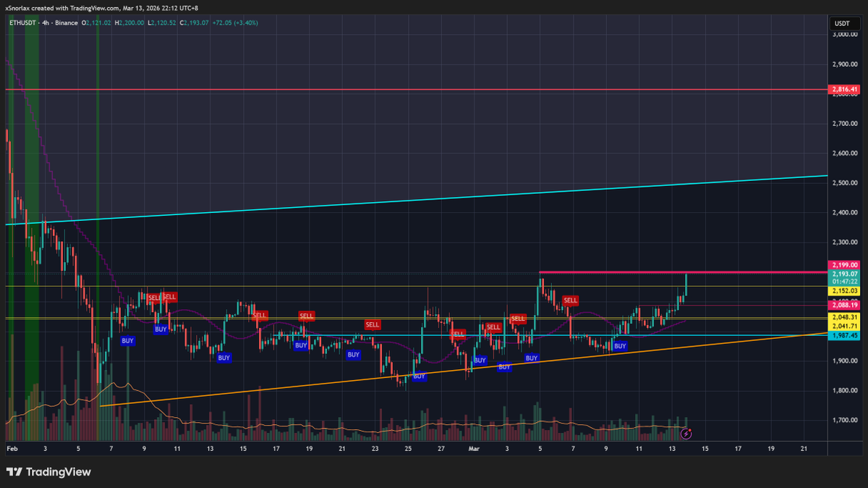The width and height of the screenshot is (868, 488).
Task: Select the orange ascending support trendline
Action: tap(463, 370)
